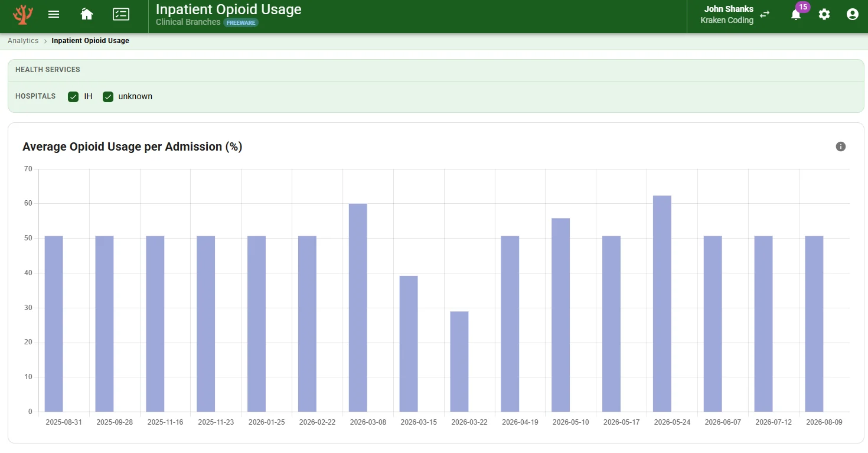Show chart info for Average Opioid Usage
The image size is (868, 453).
(841, 146)
